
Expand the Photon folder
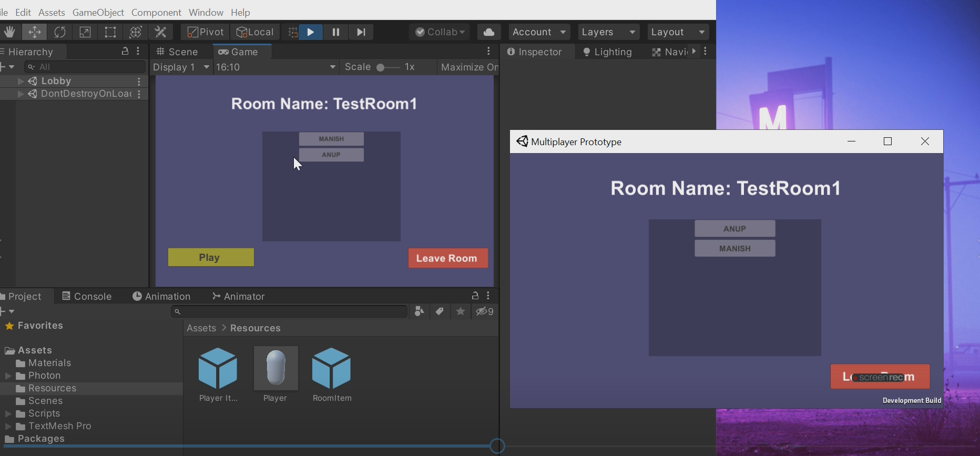[x=8, y=376]
